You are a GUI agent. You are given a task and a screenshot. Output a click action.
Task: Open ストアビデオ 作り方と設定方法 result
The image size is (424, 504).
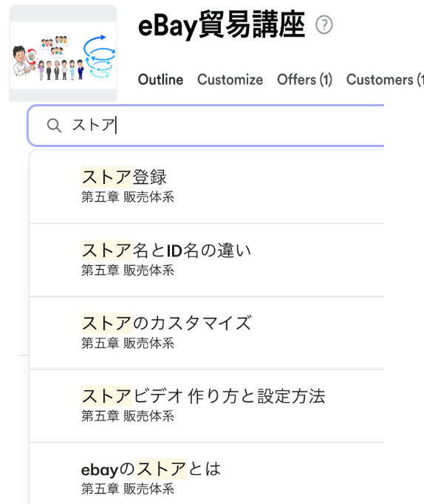point(207,406)
